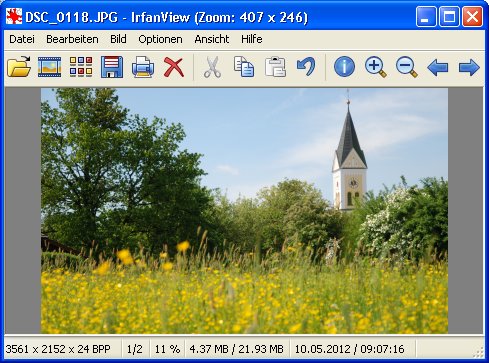Image resolution: width=489 pixels, height=363 pixels.
Task: Print the image using printer icon
Action: 143,67
